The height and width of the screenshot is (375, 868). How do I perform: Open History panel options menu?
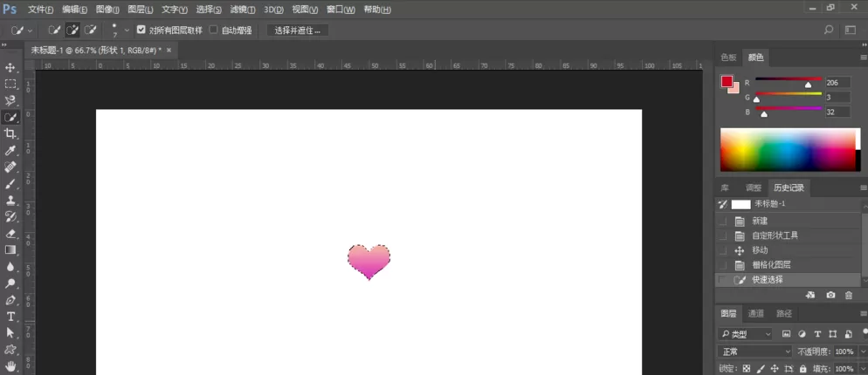coord(864,188)
